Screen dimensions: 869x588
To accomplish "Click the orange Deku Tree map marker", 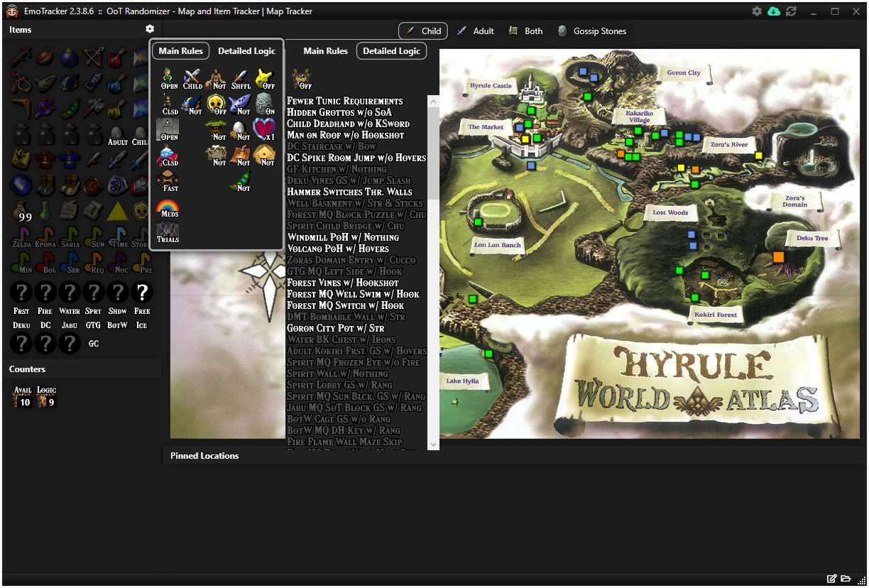I will coord(778,256).
